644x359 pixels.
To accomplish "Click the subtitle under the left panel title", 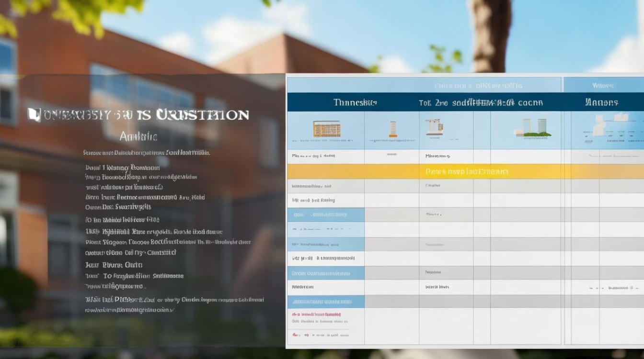I will [138, 136].
